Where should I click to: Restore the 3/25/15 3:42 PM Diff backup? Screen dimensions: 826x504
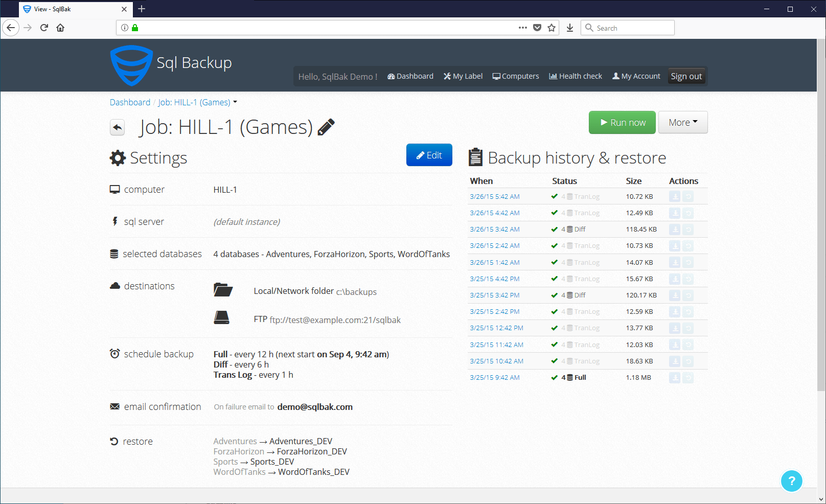(688, 295)
